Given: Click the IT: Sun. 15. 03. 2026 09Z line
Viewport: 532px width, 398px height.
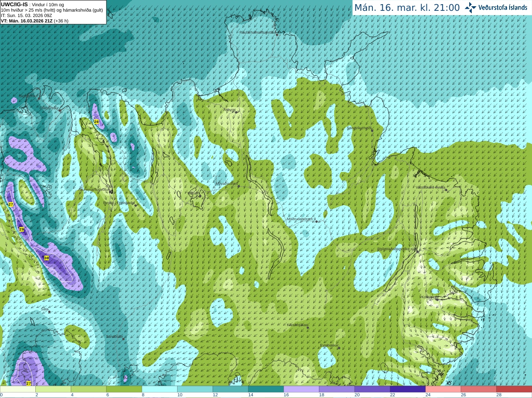Looking at the screenshot, I should (x=26, y=15).
